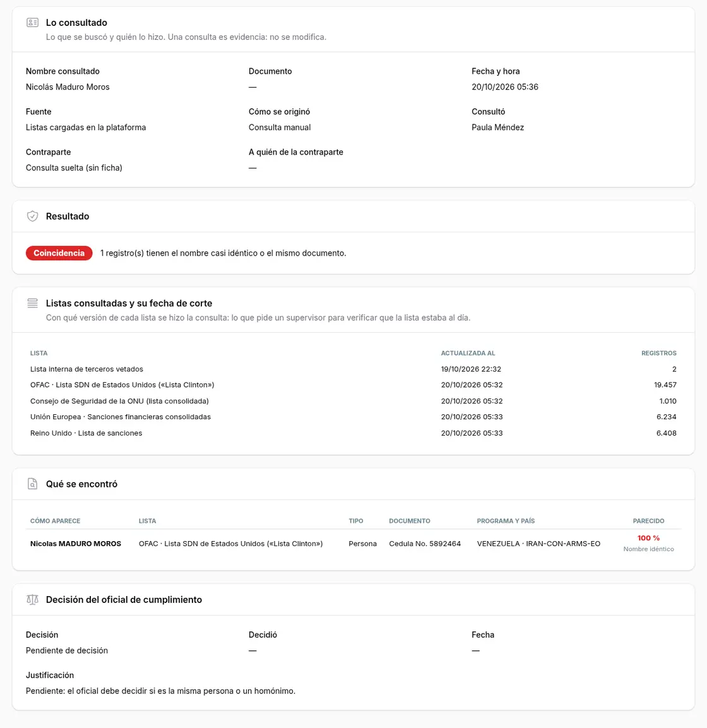This screenshot has width=707, height=728.
Task: Click the REGISTROS column header
Action: [x=659, y=354]
